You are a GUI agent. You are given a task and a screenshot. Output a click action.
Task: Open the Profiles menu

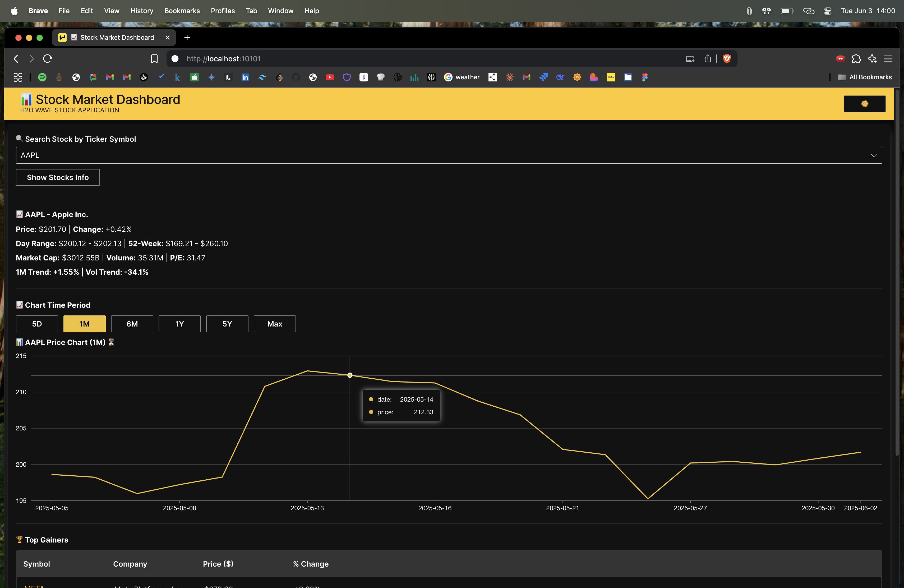pos(223,11)
